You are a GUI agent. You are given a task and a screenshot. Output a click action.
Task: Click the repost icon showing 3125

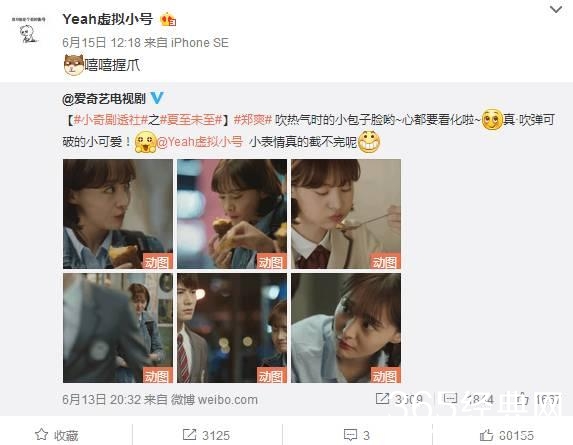189,435
